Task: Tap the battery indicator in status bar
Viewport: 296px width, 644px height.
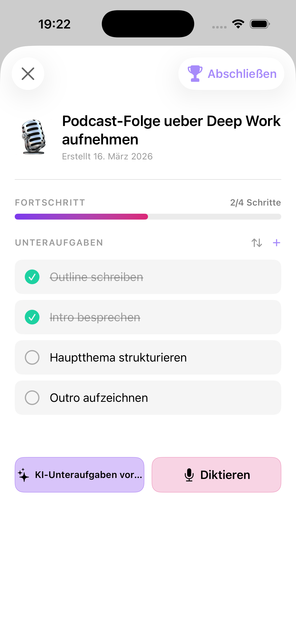Action: [260, 24]
